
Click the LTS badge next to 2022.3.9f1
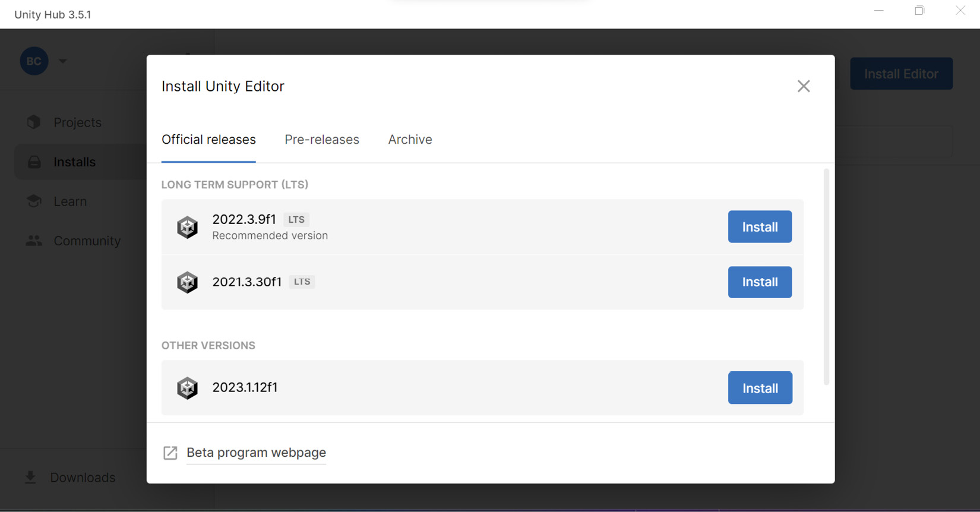pyautogui.click(x=296, y=219)
